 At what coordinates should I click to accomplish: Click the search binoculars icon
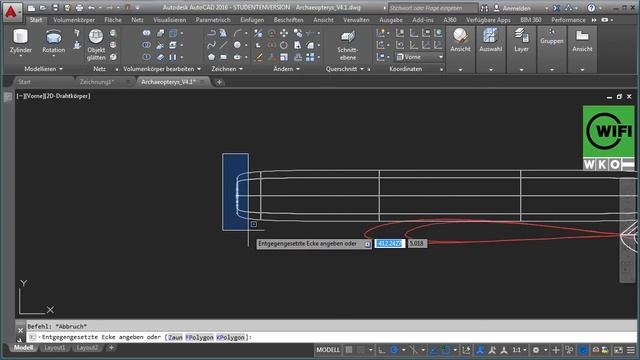[484, 8]
